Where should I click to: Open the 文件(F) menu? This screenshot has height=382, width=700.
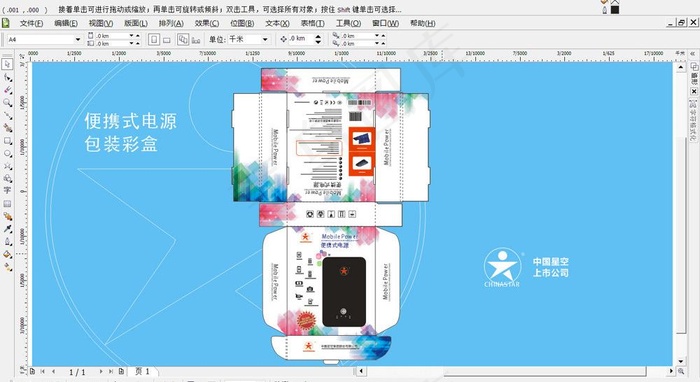click(x=31, y=23)
